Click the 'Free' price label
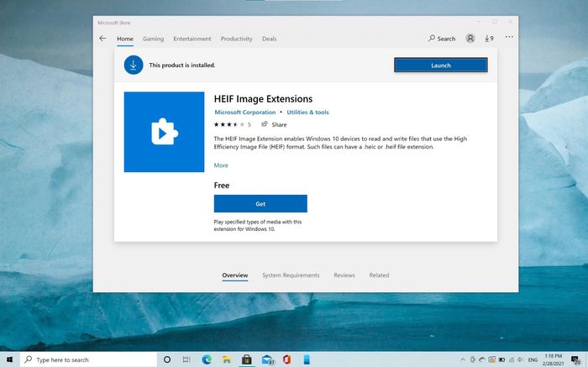588x367 pixels. click(x=222, y=186)
